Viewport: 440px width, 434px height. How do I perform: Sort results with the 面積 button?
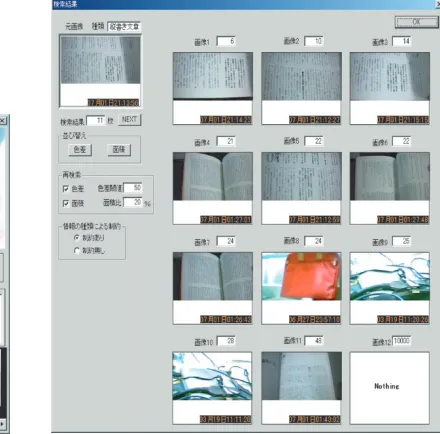tap(119, 150)
